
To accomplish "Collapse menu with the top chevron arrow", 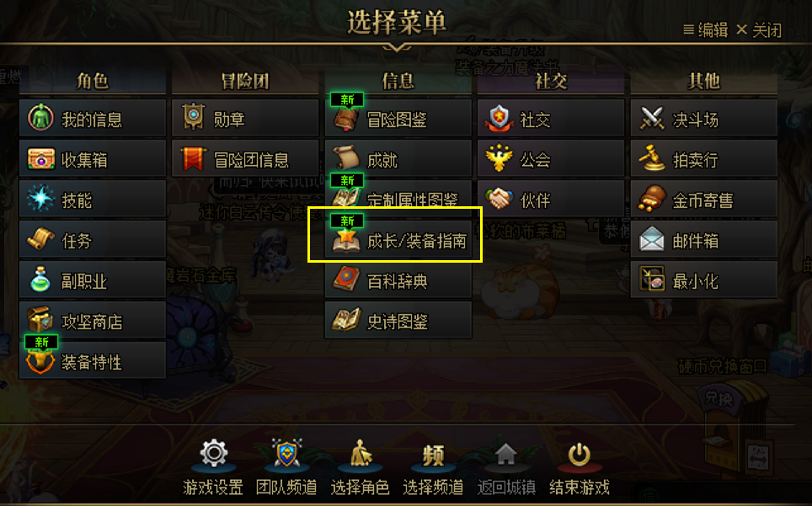I will 397,48.
